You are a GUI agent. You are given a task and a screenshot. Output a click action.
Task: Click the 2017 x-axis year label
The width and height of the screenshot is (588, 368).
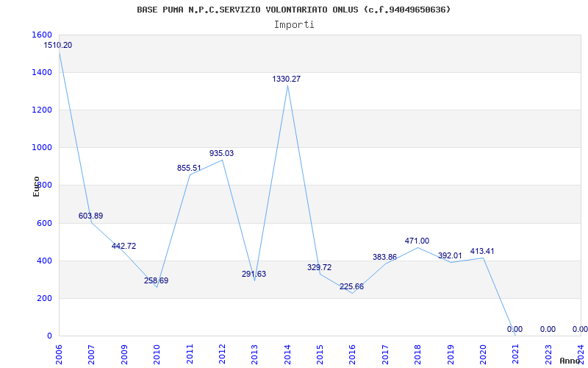385,355
